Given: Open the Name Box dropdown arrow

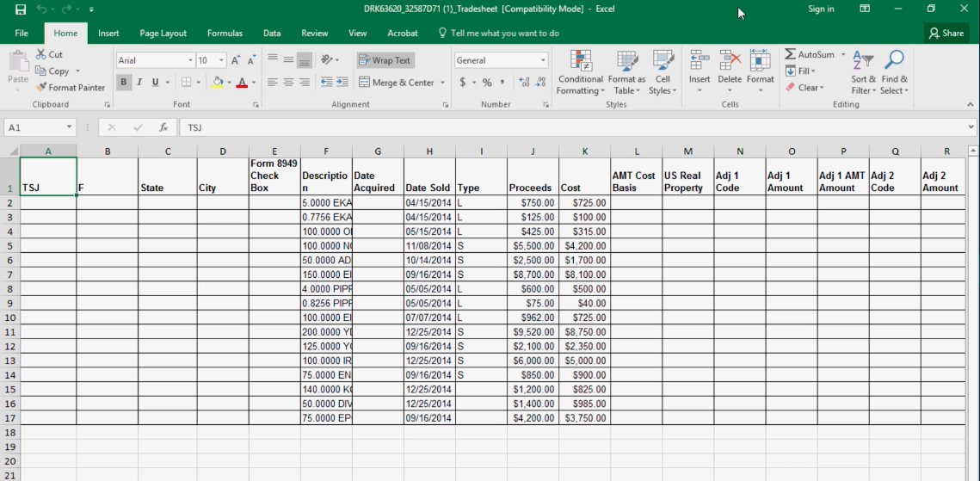Looking at the screenshot, I should coord(70,127).
